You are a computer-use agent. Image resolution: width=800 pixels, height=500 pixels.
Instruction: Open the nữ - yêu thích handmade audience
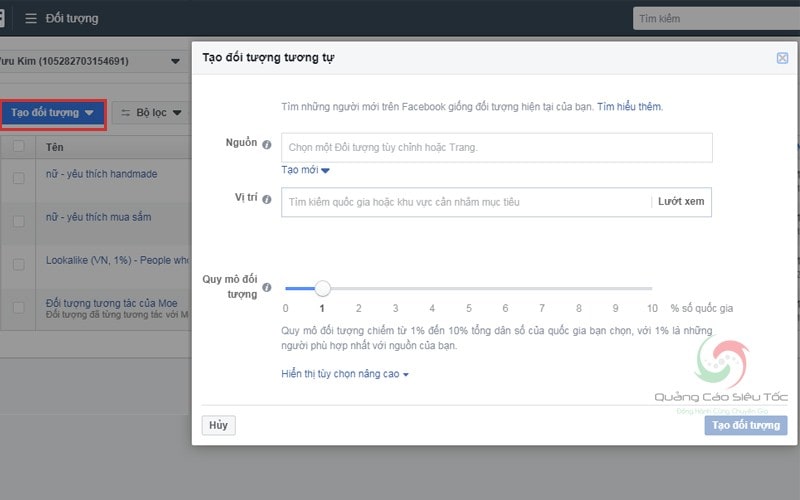coord(102,174)
